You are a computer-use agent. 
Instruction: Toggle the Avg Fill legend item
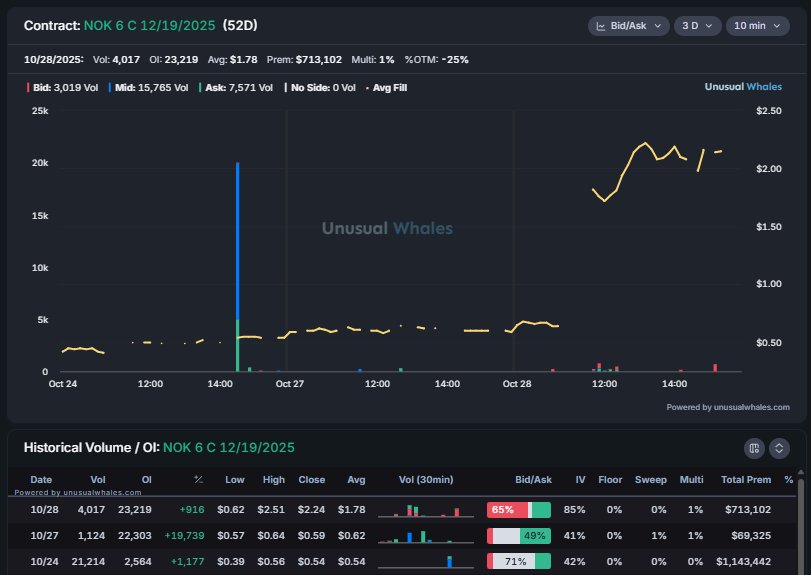tap(386, 88)
